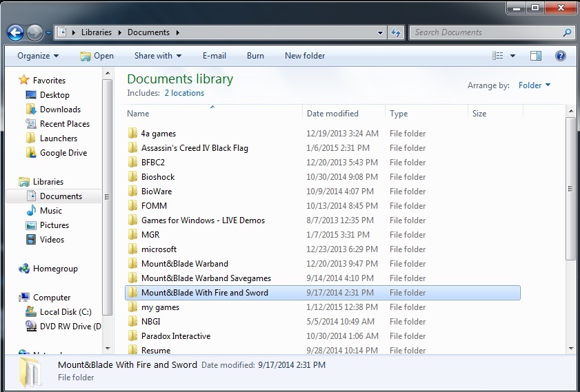Select Launchers in the navigation pane
Screen dimensions: 580x392
coord(52,138)
